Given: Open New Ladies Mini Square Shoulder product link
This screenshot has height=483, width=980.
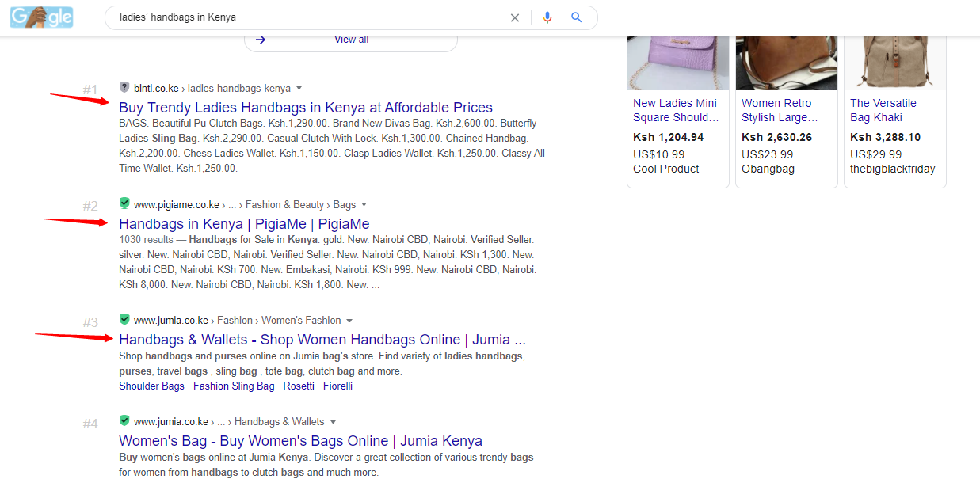Looking at the screenshot, I should (676, 110).
